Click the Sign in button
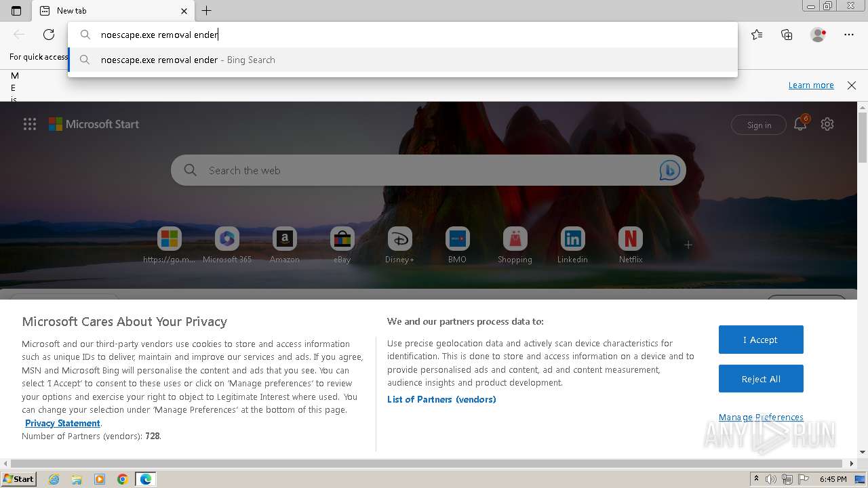The width and height of the screenshot is (868, 488). pyautogui.click(x=759, y=125)
